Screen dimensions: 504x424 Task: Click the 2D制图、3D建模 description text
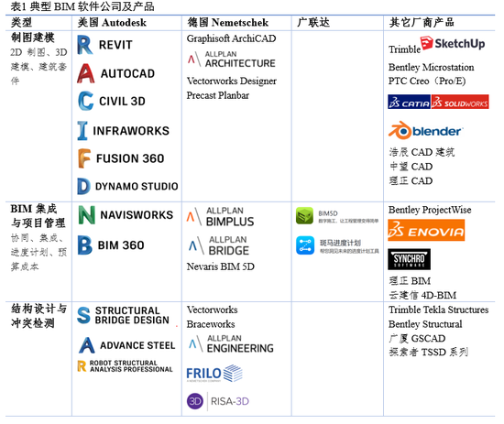point(38,67)
